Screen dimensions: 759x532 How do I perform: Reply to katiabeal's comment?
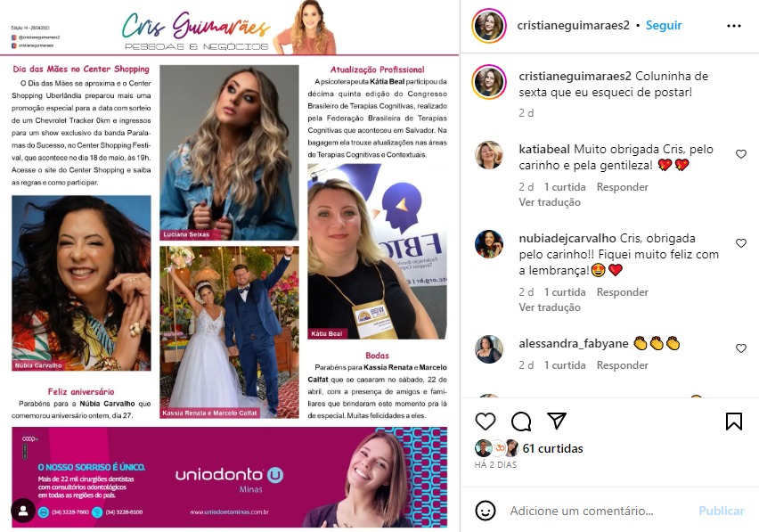coord(622,187)
